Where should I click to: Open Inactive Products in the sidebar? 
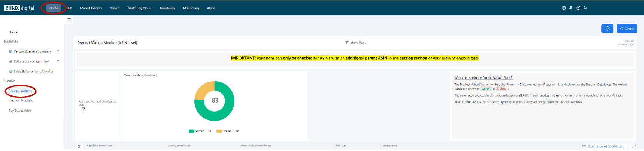pos(21,101)
